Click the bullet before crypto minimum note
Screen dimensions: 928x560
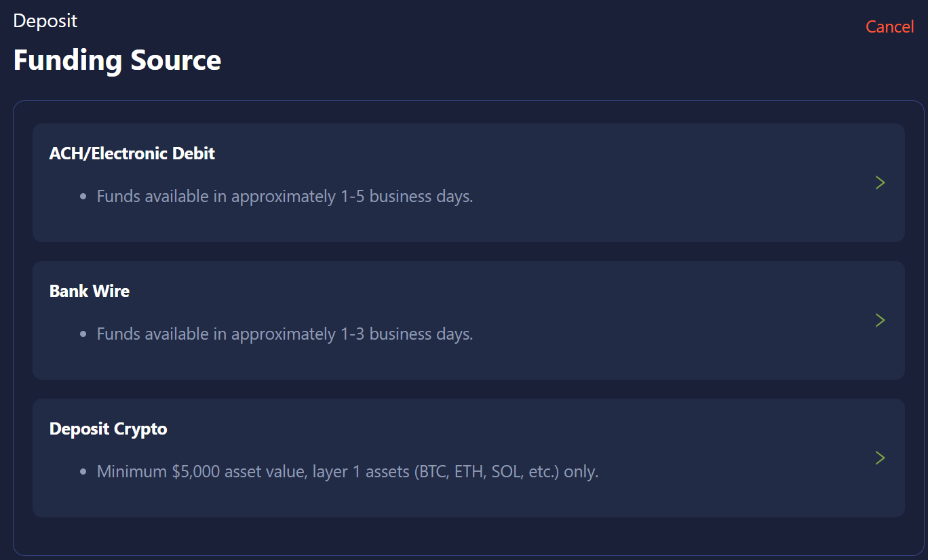point(83,473)
